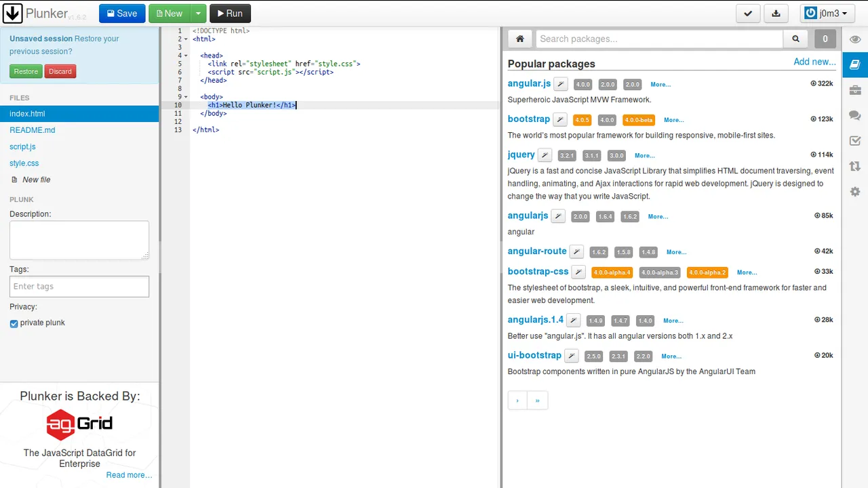Toggle the private plunk checkbox
Viewport: 868px width, 488px height.
[x=14, y=323]
